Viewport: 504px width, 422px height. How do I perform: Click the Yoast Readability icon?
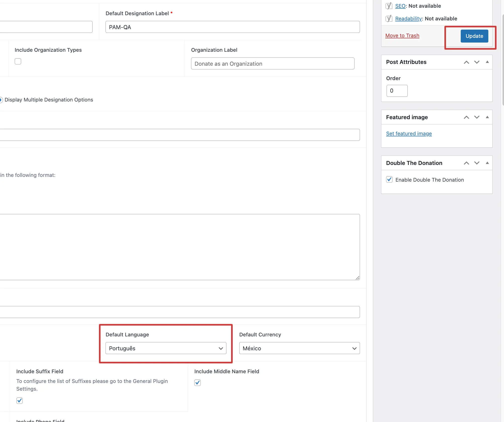click(x=389, y=19)
